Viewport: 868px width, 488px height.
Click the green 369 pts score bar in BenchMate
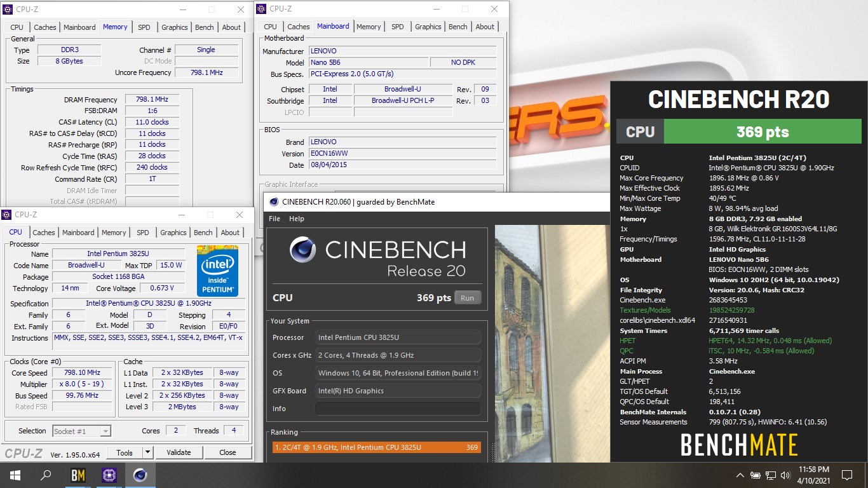[762, 132]
